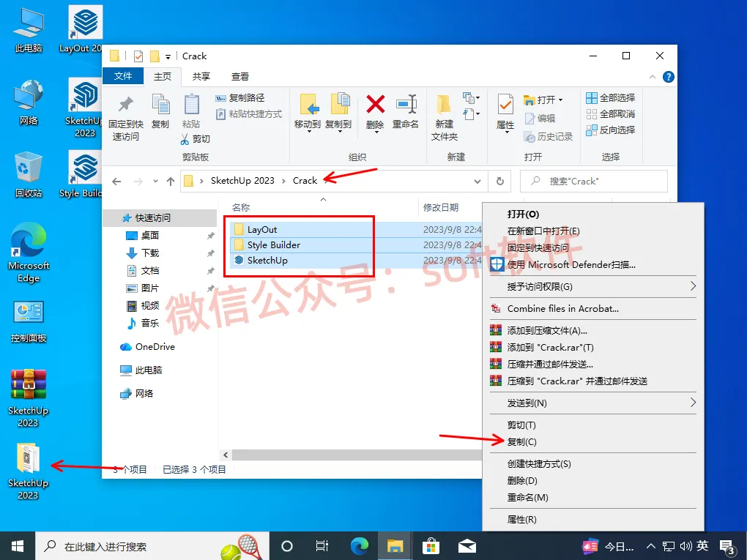Screen dimensions: 747x560
Task: Open Microsoft Edge desktop shortcut
Action: [29, 253]
